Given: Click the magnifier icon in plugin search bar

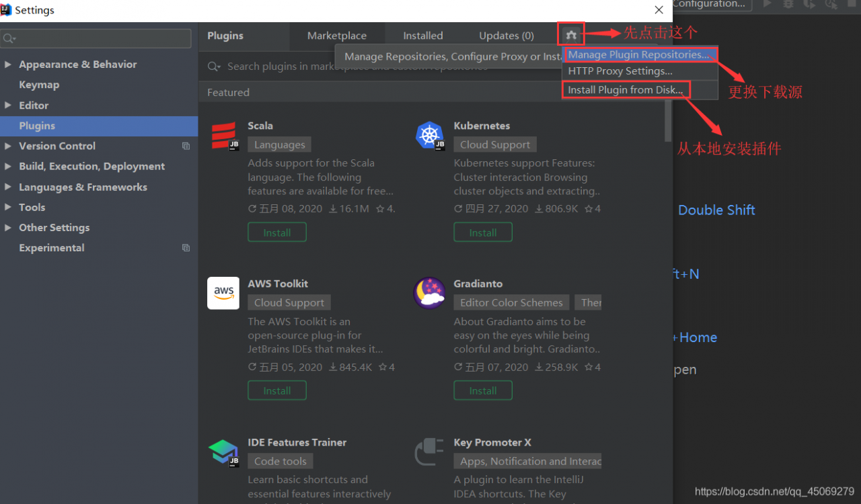Looking at the screenshot, I should click(x=214, y=67).
